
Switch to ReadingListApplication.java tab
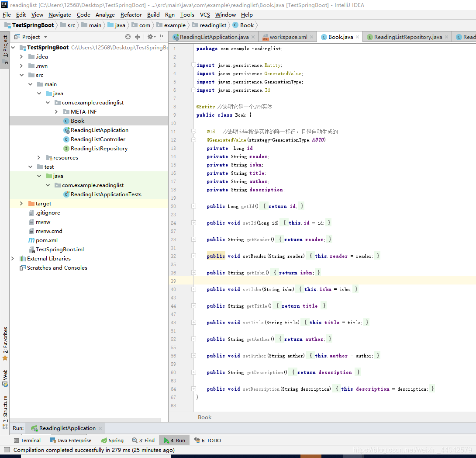pos(214,37)
